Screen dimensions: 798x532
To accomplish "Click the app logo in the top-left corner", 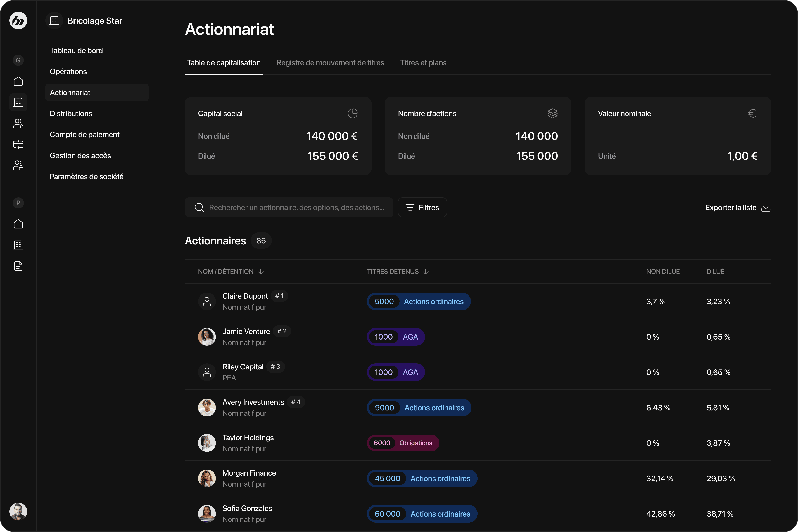I will (x=18, y=21).
